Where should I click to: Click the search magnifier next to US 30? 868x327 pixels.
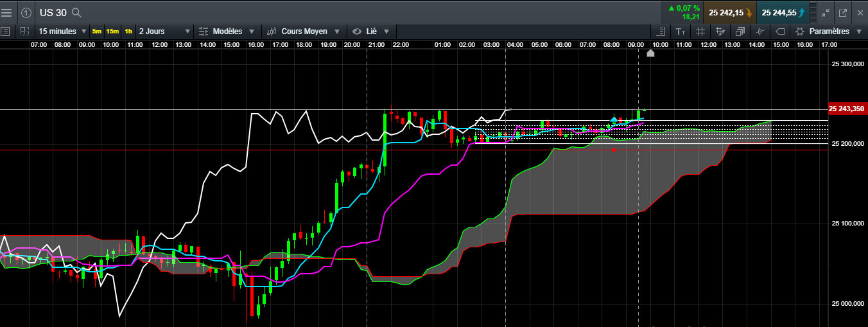pos(76,13)
